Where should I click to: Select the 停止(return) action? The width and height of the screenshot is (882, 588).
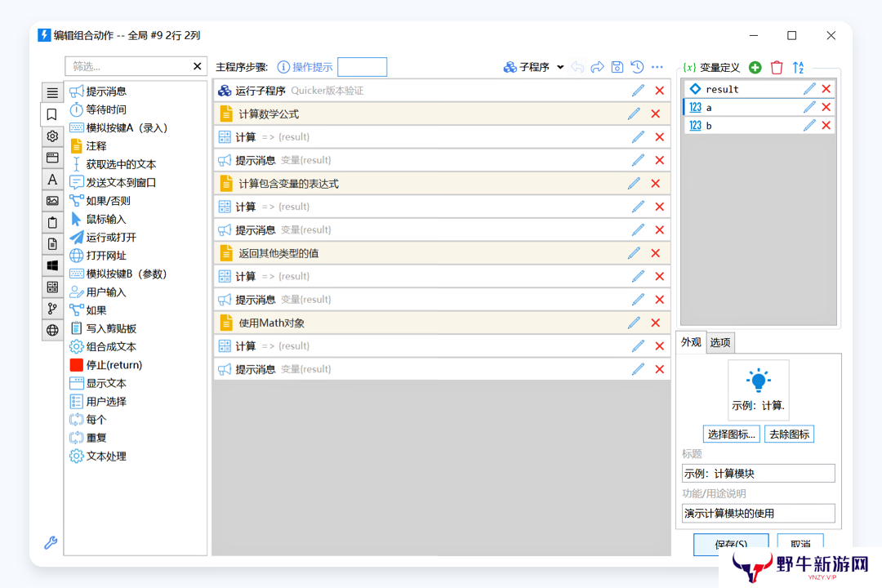[x=106, y=365]
